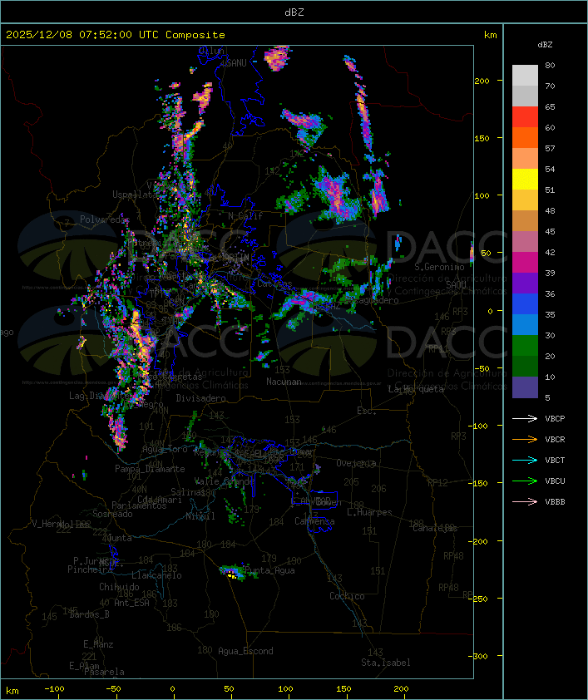Select the magenta 39 dBZ color swatch

tap(525, 262)
